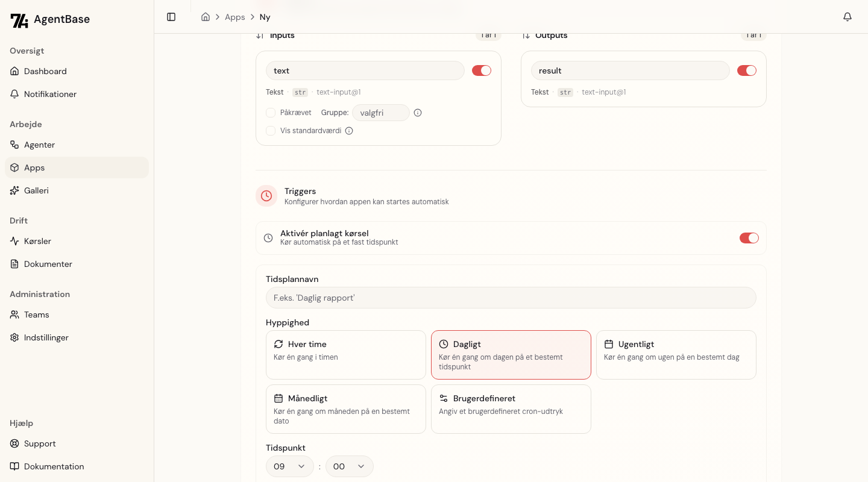Choose Brugerdefineret cron frequency
This screenshot has height=482, width=868.
[x=511, y=408]
